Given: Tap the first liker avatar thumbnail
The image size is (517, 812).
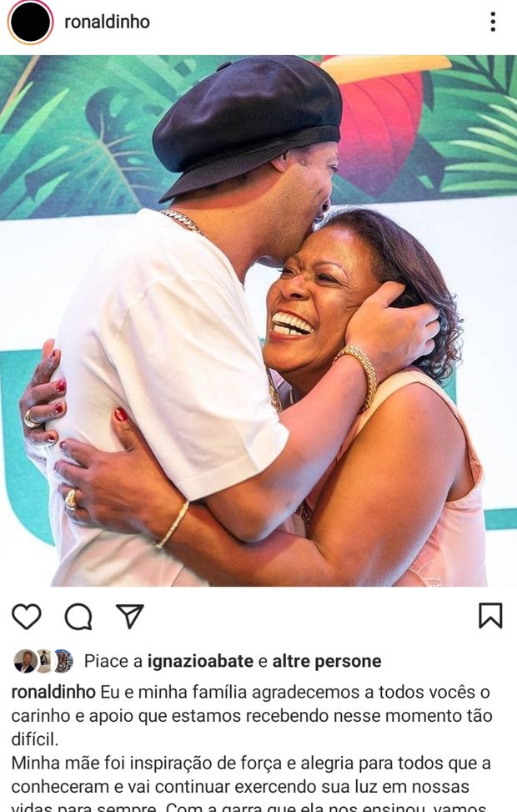Looking at the screenshot, I should coord(24,661).
